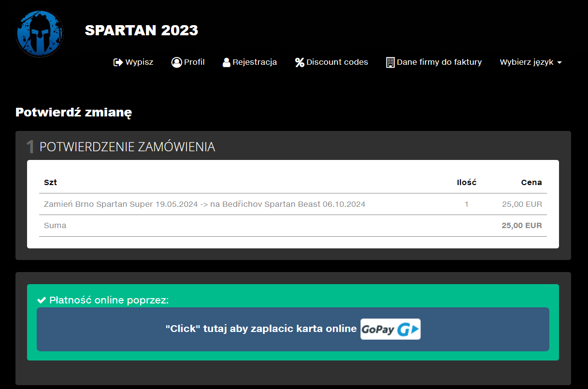
Task: Open the Discount codes page
Action: point(331,62)
